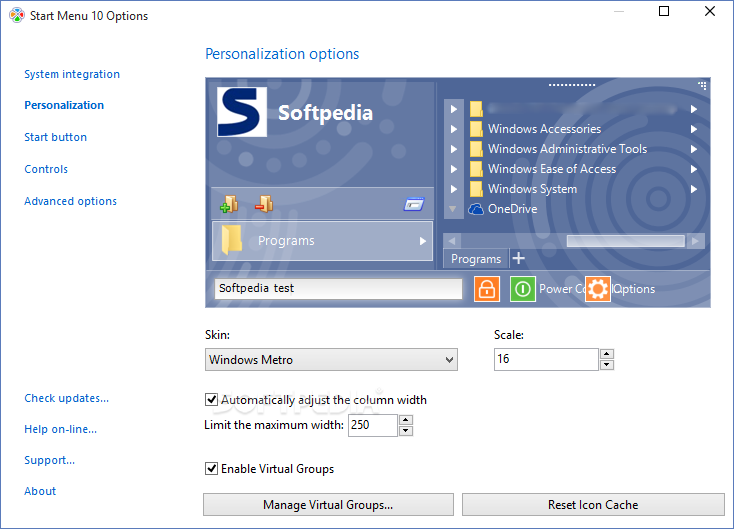This screenshot has height=529, width=734.
Task: Open Controls settings page
Action: coord(46,169)
